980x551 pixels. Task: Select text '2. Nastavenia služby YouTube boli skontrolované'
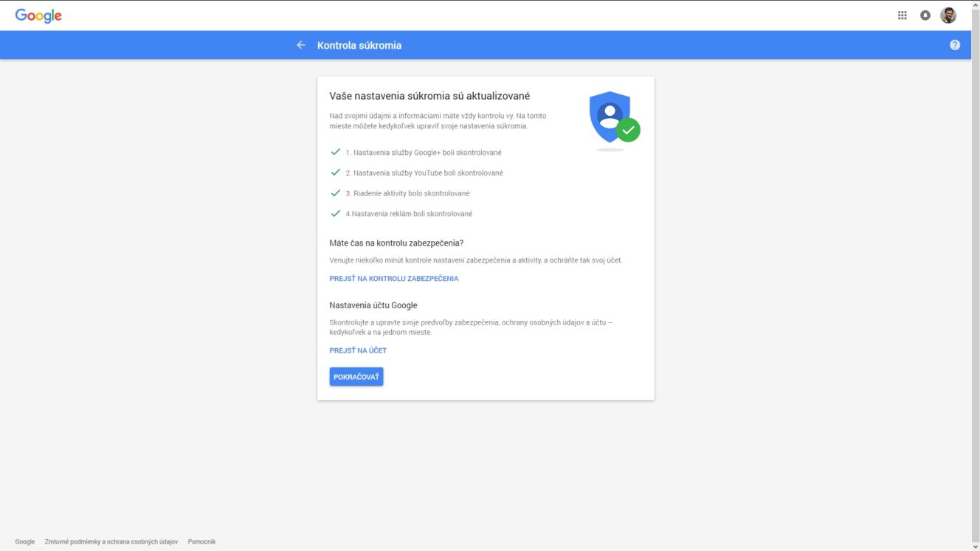pyautogui.click(x=424, y=173)
